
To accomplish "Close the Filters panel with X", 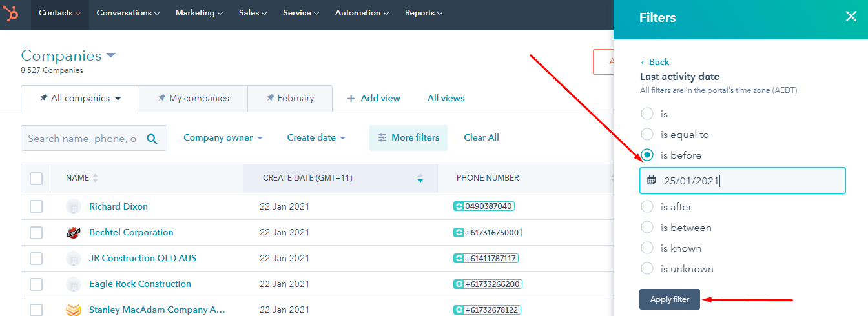I will (x=851, y=17).
